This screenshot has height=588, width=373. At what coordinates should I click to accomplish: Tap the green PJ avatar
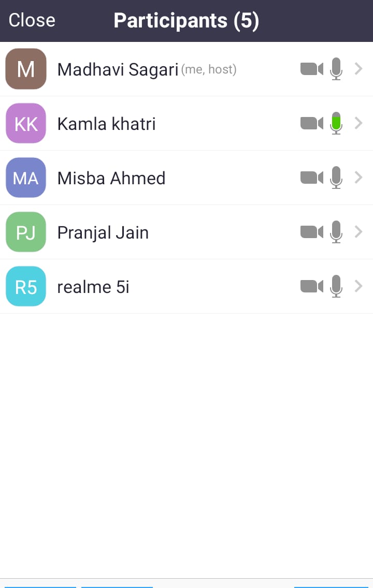pos(26,232)
